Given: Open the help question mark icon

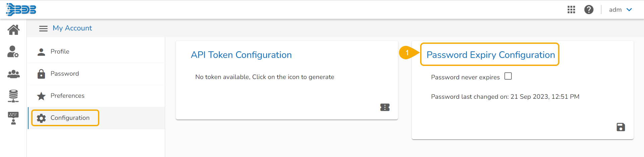Looking at the screenshot, I should (589, 10).
